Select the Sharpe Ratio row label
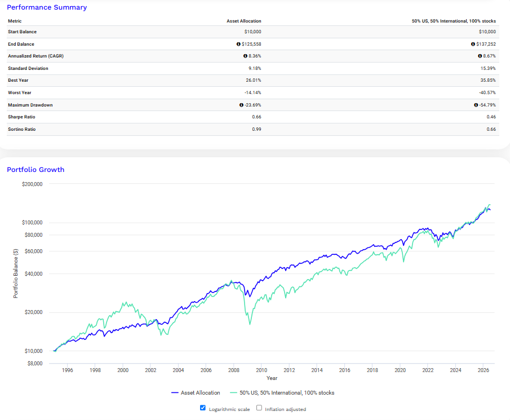The image size is (510, 420). [21, 117]
